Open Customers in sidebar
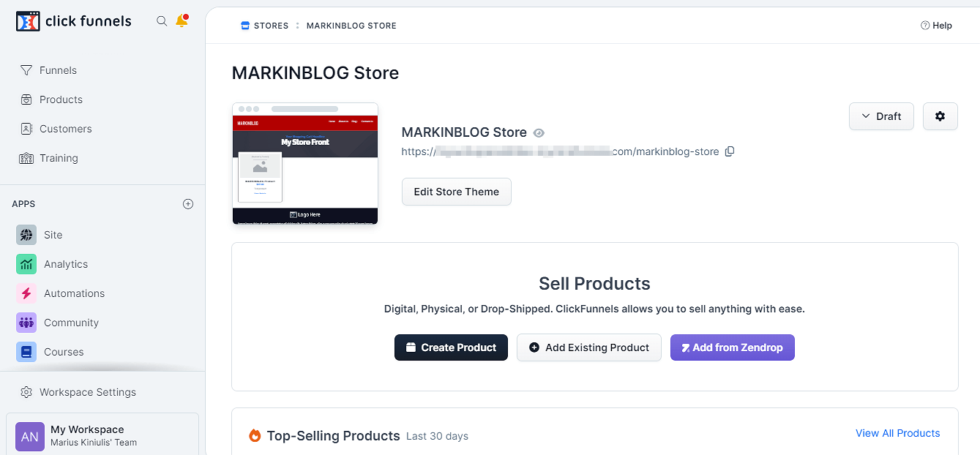 (65, 129)
